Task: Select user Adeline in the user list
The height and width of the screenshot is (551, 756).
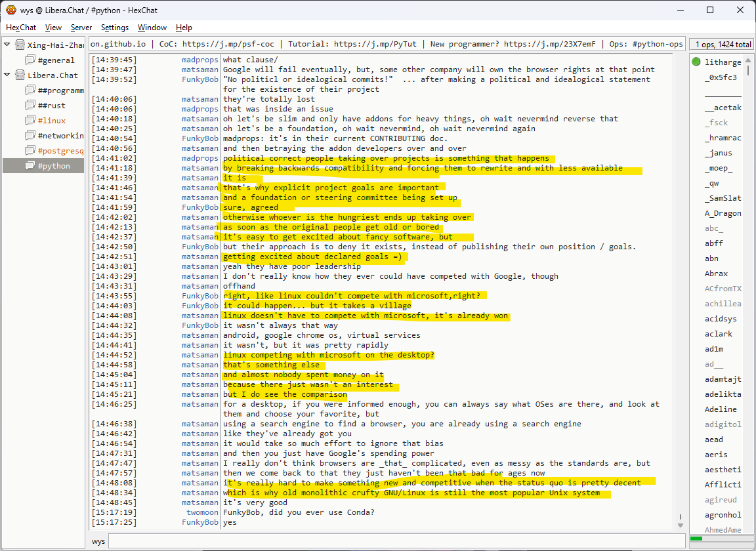Action: point(721,409)
